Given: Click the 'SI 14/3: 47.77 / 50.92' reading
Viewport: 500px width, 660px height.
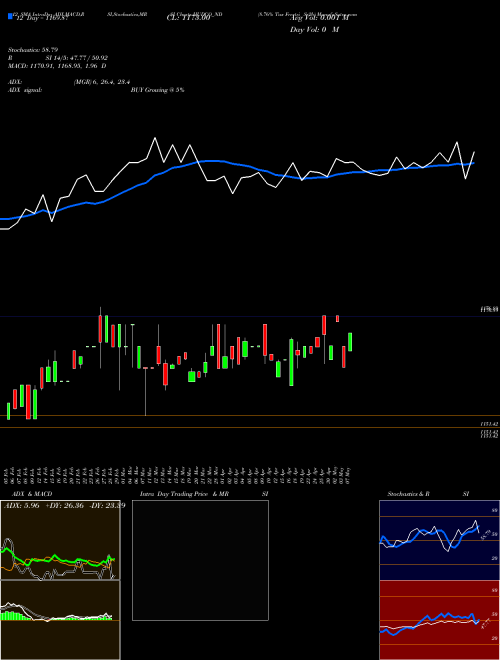Looking at the screenshot, I should click(x=77, y=58).
